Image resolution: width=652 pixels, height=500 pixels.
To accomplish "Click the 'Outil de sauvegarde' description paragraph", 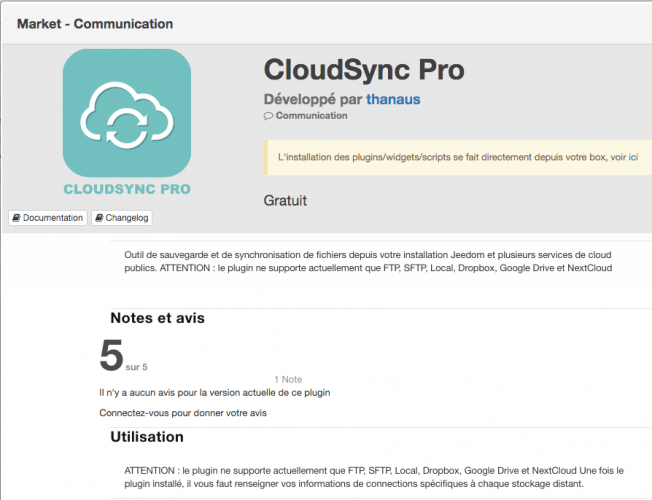I will tap(368, 261).
